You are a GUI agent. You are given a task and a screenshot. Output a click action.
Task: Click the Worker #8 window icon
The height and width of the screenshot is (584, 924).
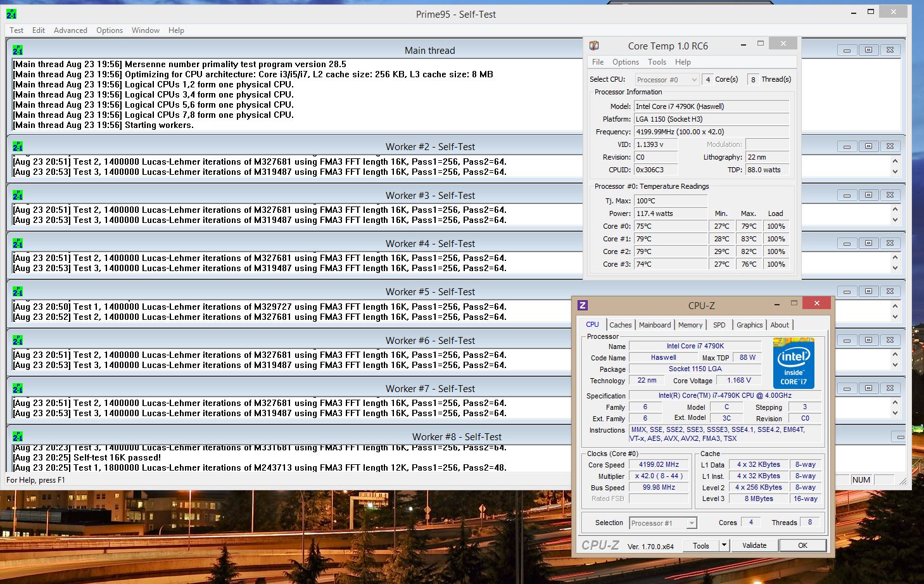point(18,436)
